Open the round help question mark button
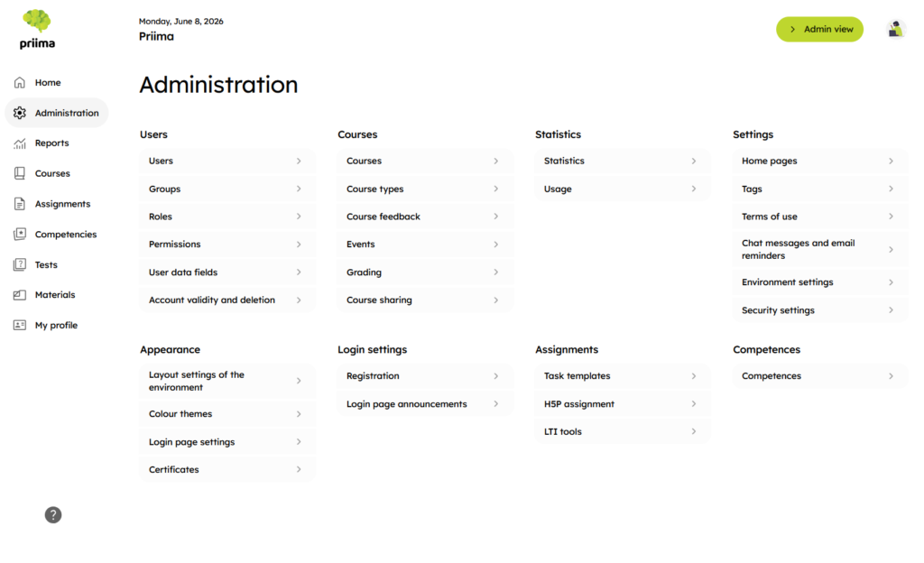This screenshot has width=924, height=563. coord(53,514)
